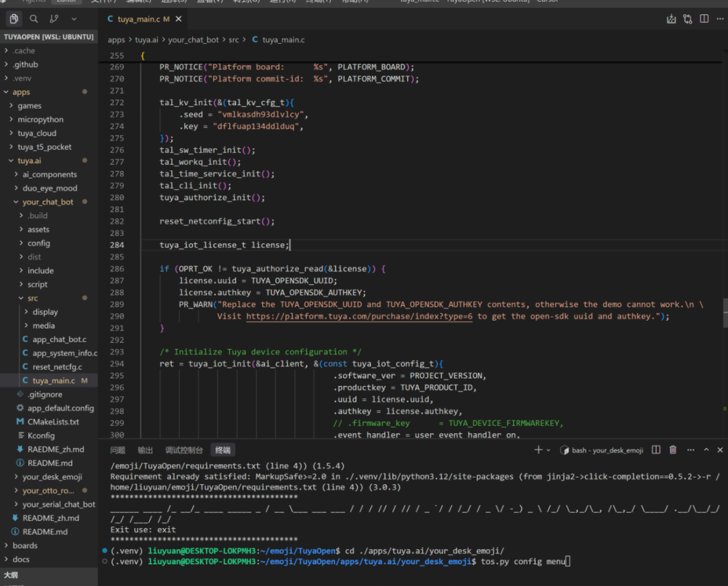Viewport: 728px width, 586px height.
Task: Close the bottom terminal panel
Action: (720, 449)
